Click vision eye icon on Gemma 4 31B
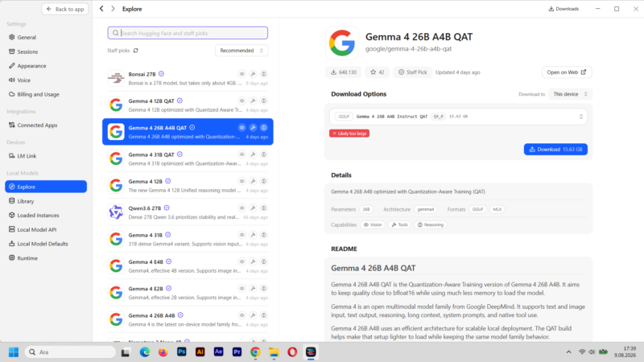 pos(242,235)
